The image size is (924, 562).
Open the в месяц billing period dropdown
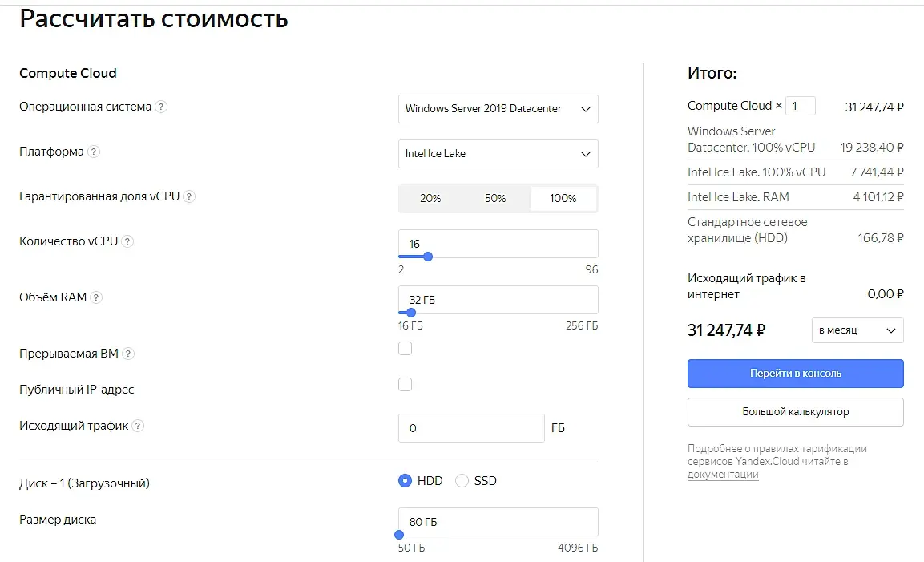pyautogui.click(x=857, y=330)
